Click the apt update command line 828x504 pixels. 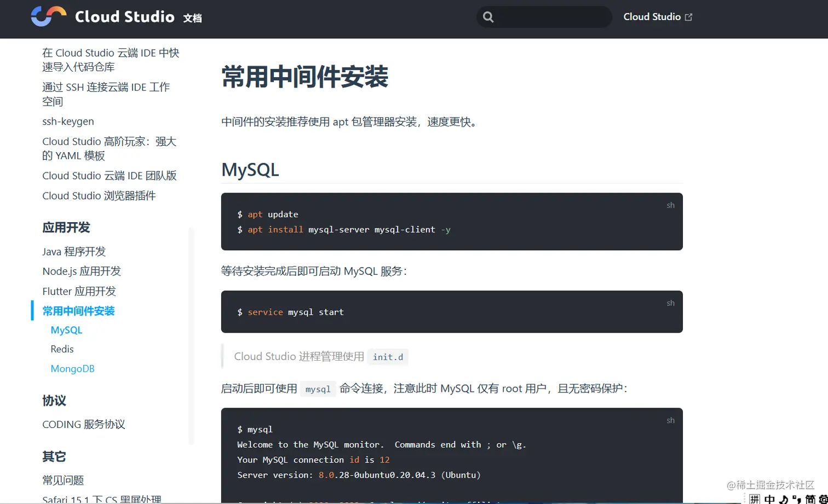tap(268, 215)
